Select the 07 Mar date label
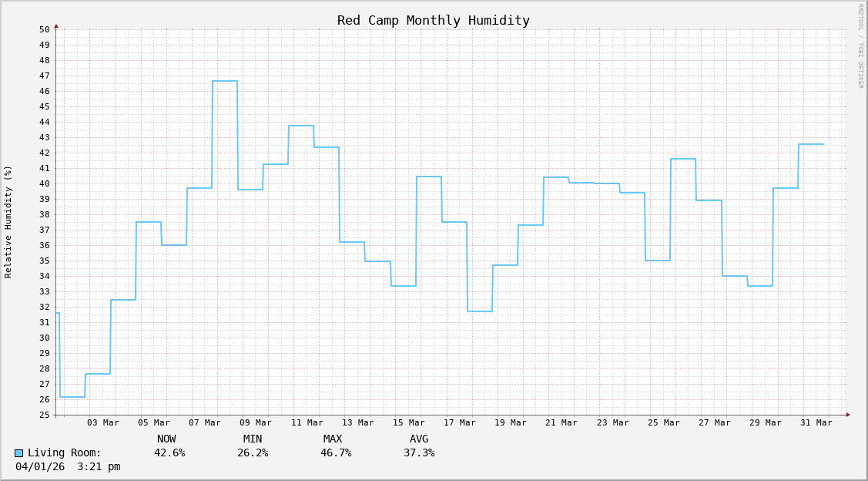This screenshot has height=481, width=868. (x=205, y=422)
